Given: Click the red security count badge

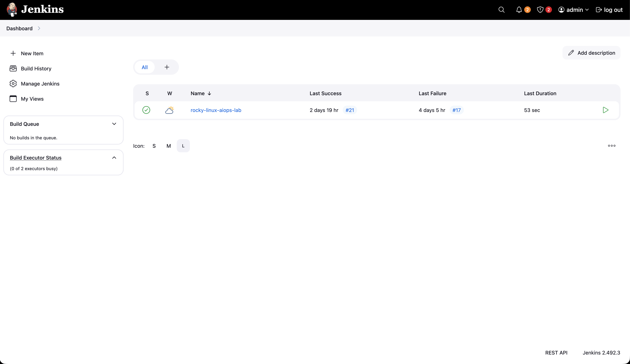Looking at the screenshot, I should pyautogui.click(x=548, y=10).
